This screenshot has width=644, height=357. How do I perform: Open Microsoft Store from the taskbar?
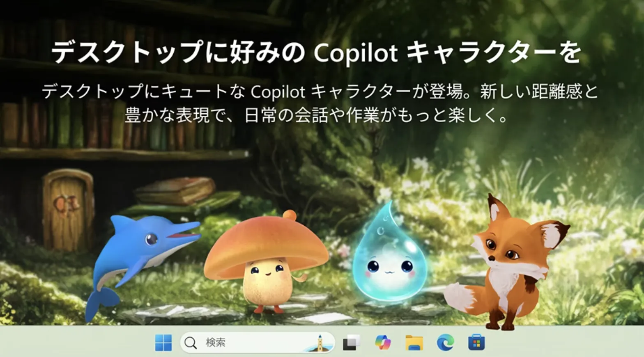476,342
